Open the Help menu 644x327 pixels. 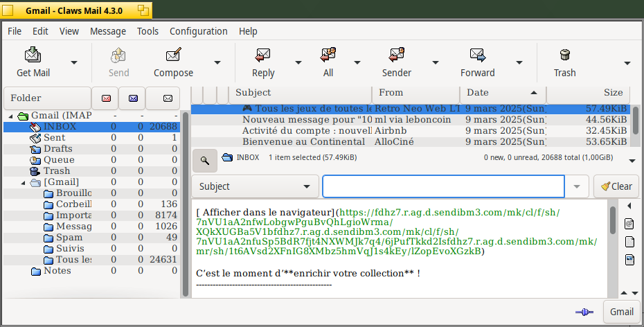(x=248, y=31)
